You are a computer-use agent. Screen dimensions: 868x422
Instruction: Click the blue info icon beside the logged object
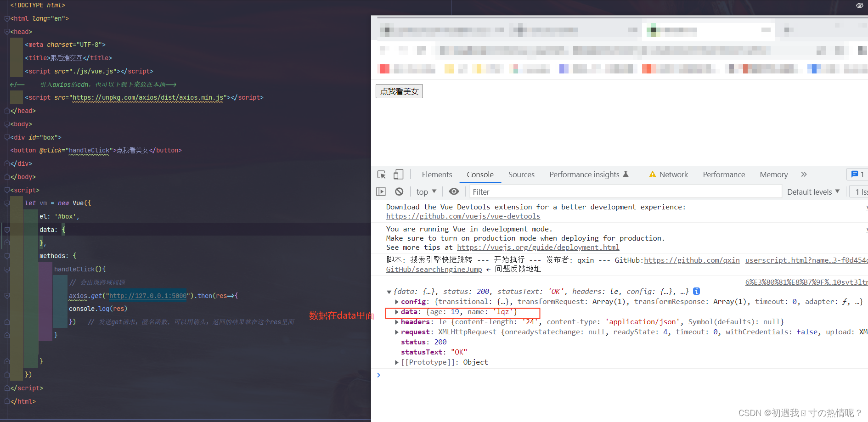(x=696, y=291)
